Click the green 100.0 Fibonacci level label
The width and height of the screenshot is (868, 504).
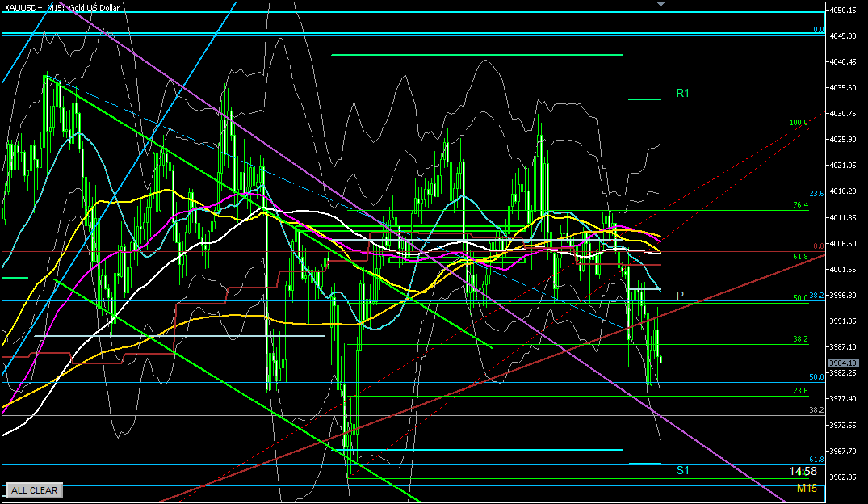click(x=798, y=123)
